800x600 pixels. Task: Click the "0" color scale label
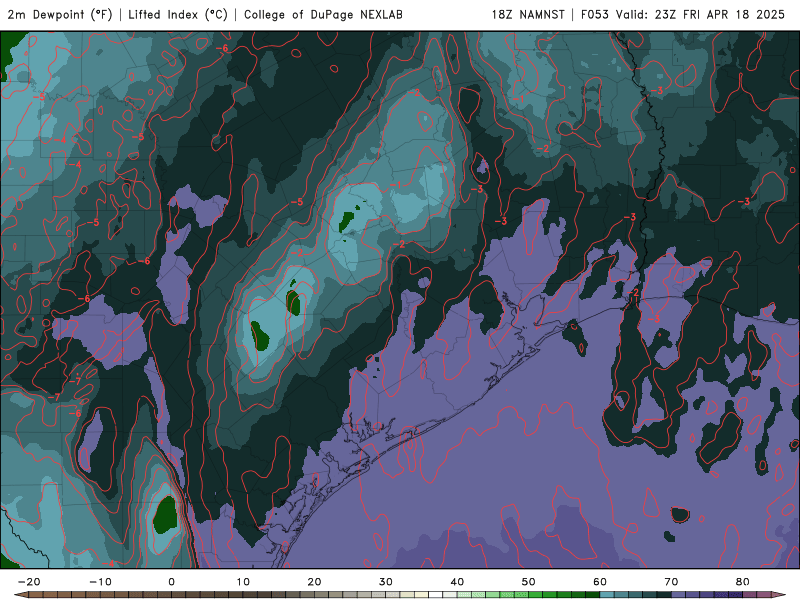point(171,582)
